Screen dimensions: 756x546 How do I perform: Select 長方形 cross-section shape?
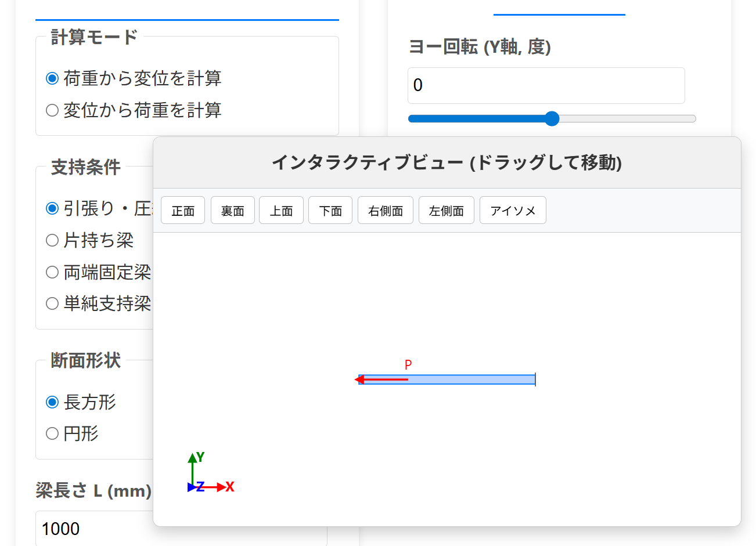[52, 402]
